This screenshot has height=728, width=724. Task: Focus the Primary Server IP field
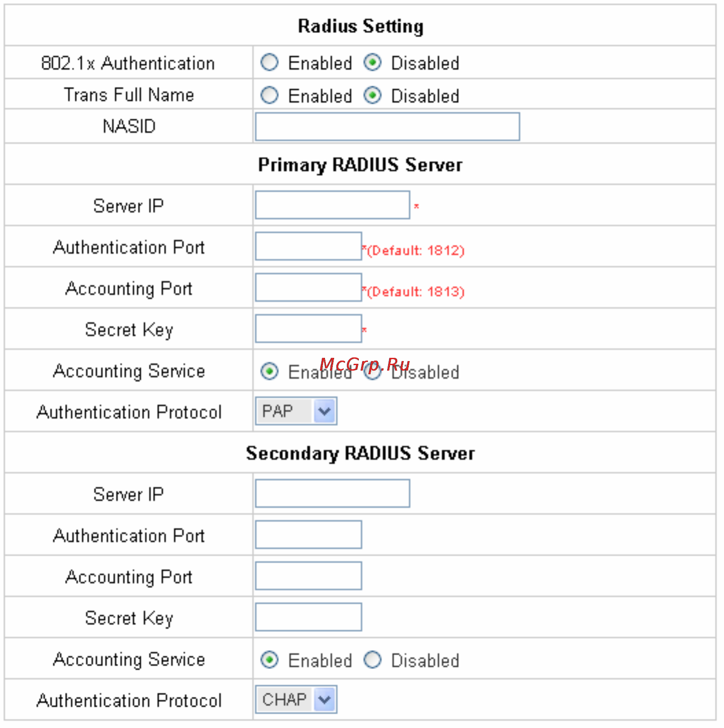(332, 205)
